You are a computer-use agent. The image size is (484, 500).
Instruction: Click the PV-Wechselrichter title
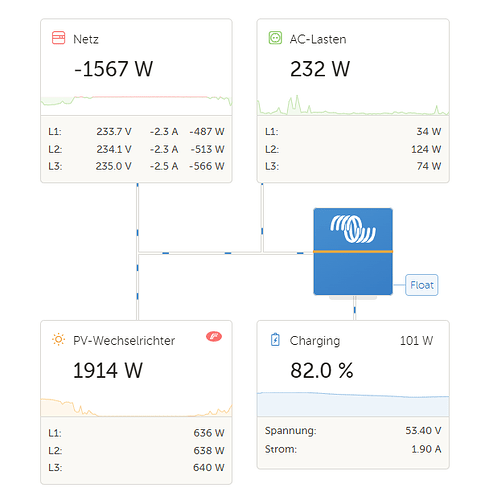[x=124, y=341]
